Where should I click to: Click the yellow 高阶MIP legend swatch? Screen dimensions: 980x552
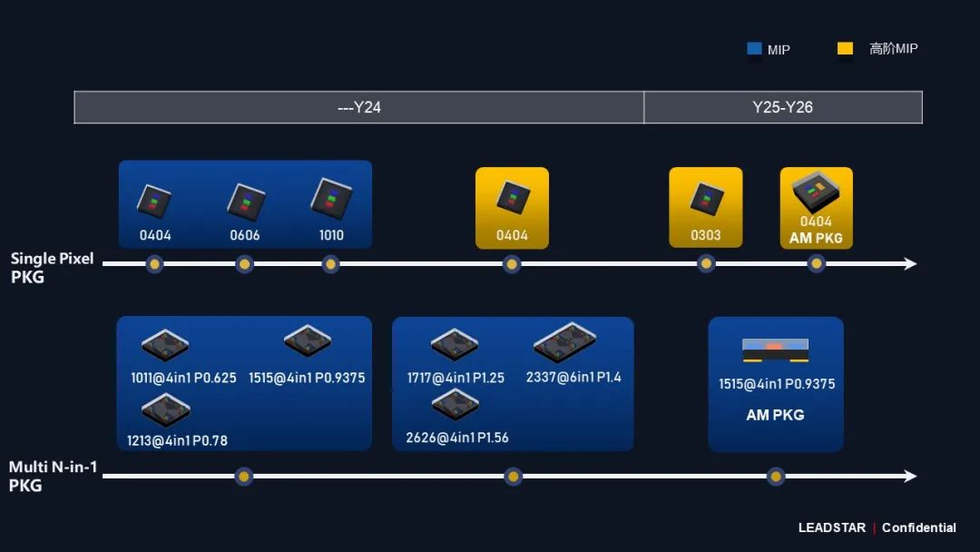point(845,49)
